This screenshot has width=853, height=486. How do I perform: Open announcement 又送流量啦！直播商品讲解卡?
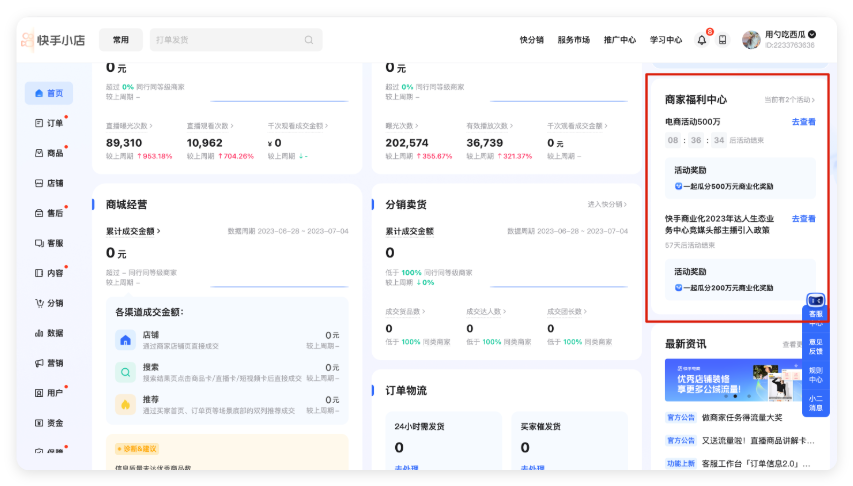click(x=758, y=440)
